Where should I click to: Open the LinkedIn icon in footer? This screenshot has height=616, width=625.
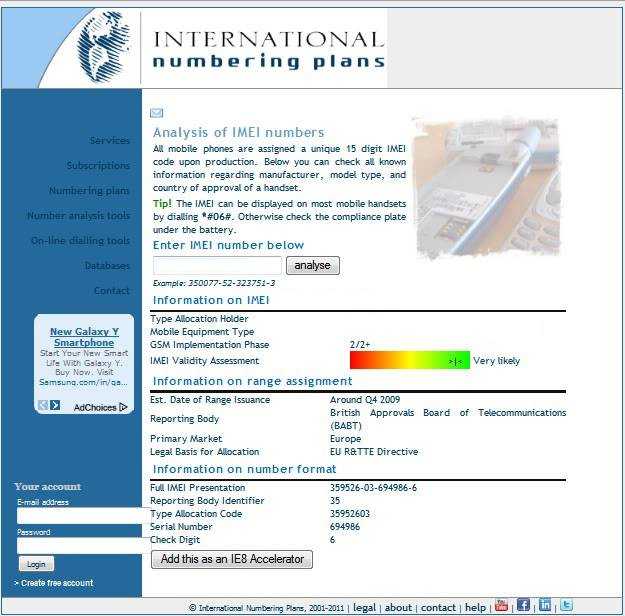tap(545, 606)
